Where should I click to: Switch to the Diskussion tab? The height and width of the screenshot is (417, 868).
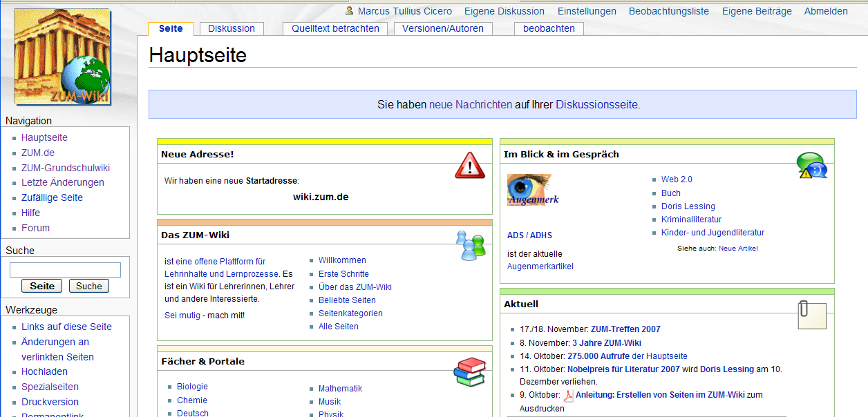pos(232,28)
